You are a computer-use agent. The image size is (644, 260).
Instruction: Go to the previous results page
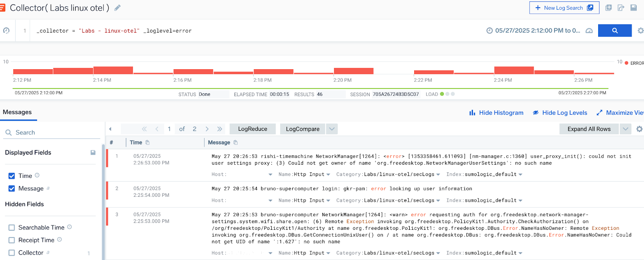tap(157, 129)
